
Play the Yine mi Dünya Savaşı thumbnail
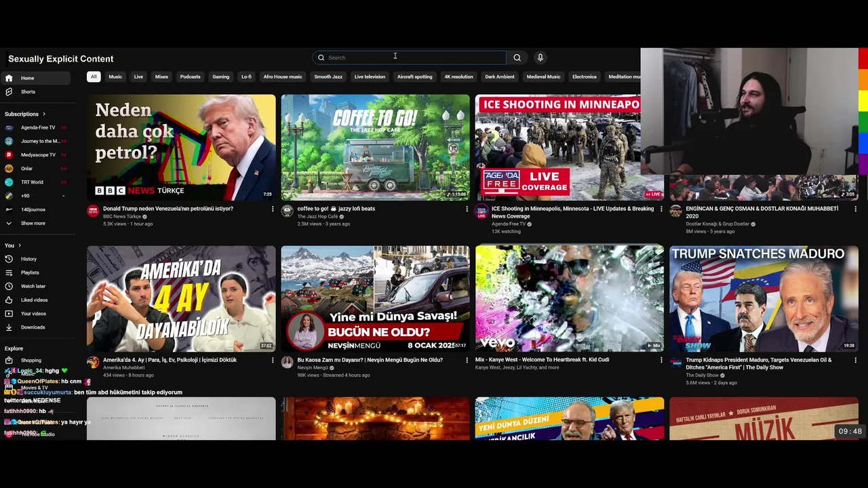pos(375,298)
